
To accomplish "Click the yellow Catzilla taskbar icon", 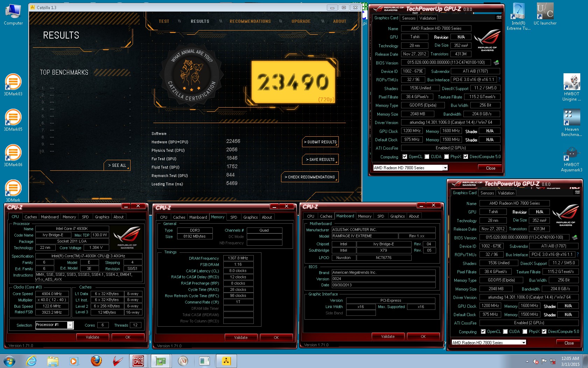I will pyautogui.click(x=226, y=361).
